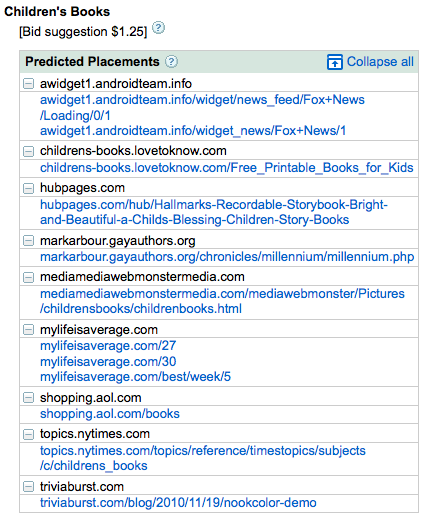Image resolution: width=437 pixels, height=513 pixels.
Task: Open the mylifeisaverage.com/best/week/5 link
Action: [135, 377]
